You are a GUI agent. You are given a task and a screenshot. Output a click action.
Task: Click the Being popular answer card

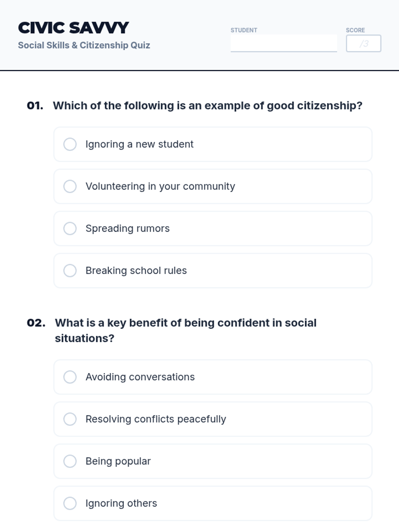pyautogui.click(x=213, y=461)
